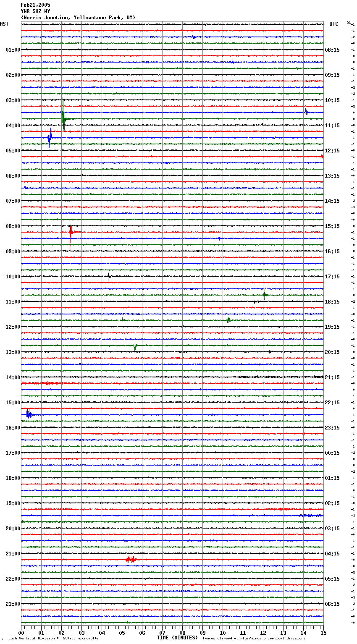
Task: Select the 09:15 UTC time label
Action: pos(332,75)
